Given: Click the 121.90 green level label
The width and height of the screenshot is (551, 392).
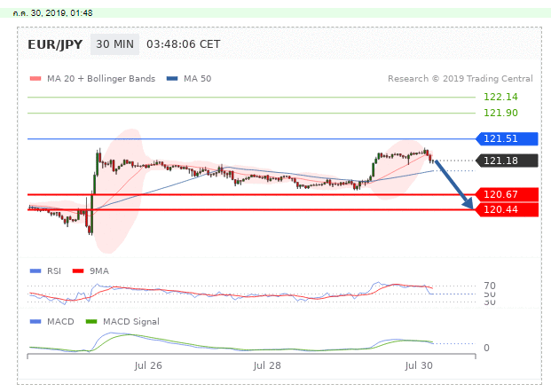Looking at the screenshot, I should [500, 114].
